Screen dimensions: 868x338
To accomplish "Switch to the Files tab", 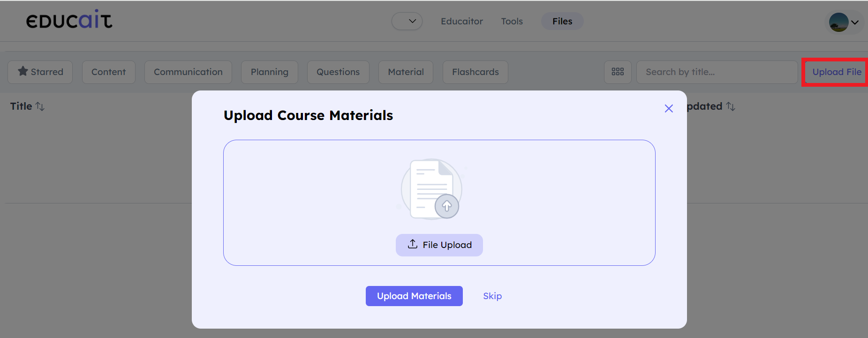I will (x=562, y=21).
